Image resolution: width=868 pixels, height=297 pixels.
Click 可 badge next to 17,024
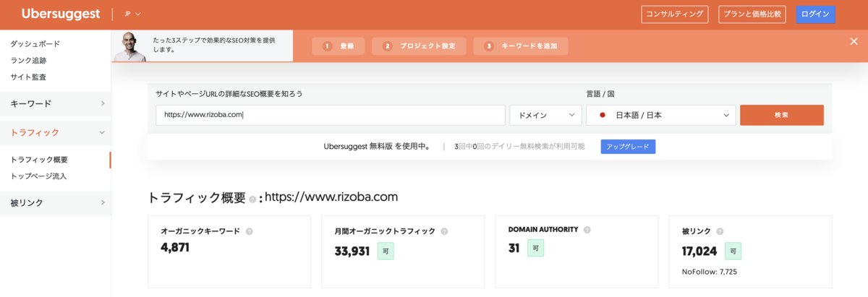point(733,251)
